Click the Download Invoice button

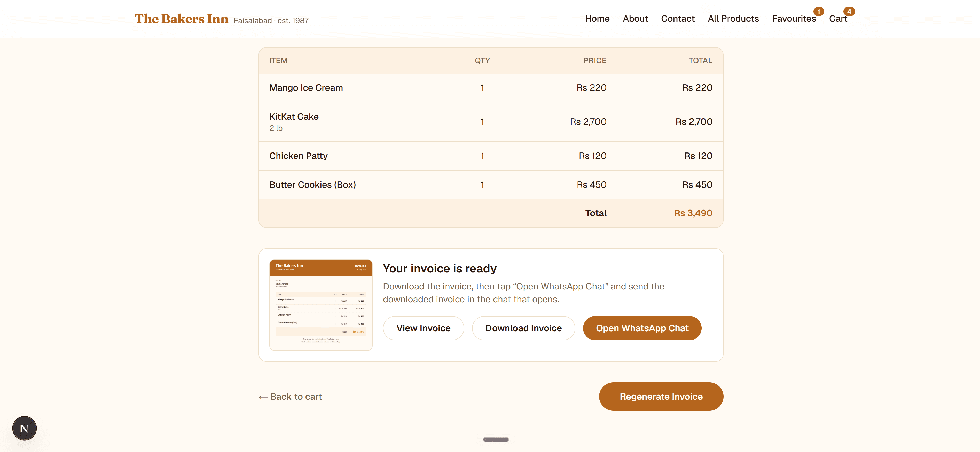(x=523, y=328)
